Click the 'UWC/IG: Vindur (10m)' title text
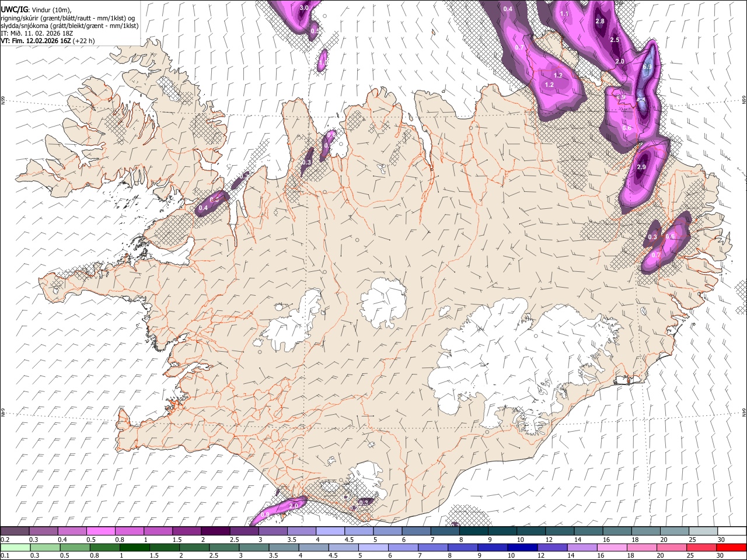This screenshot has height=560, width=747. click(36, 9)
